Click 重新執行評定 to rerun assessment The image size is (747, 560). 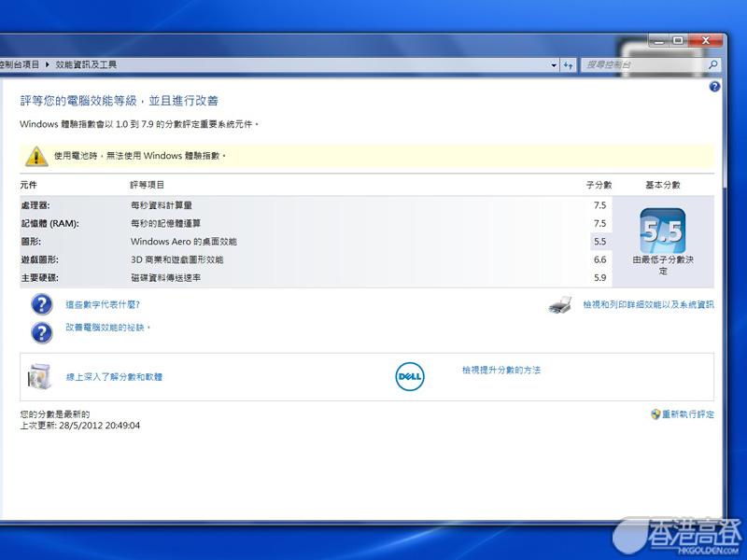click(x=687, y=414)
